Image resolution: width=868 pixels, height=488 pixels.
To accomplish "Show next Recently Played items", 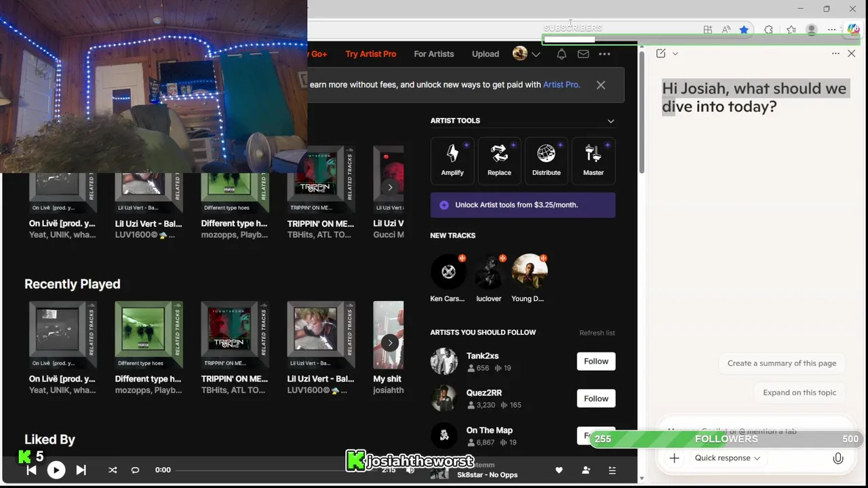I will click(390, 342).
